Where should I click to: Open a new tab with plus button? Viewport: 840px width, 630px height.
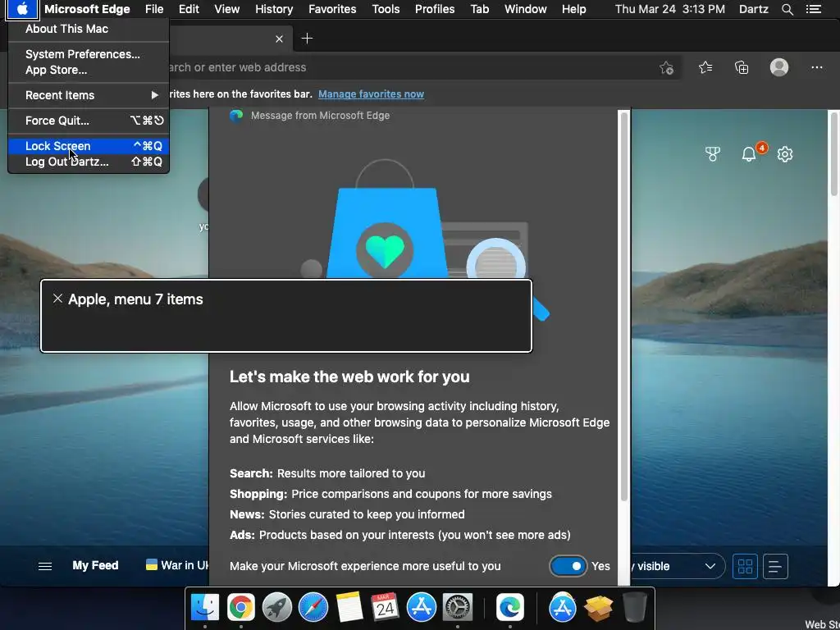pyautogui.click(x=307, y=38)
